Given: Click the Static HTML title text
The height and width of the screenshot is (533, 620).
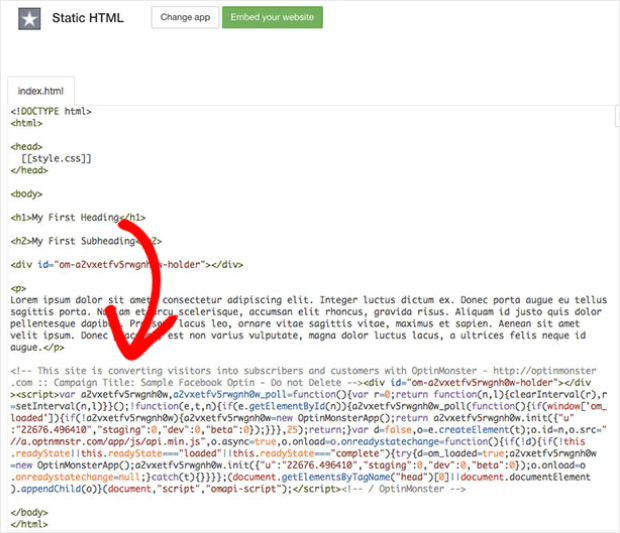Looking at the screenshot, I should 88,18.
